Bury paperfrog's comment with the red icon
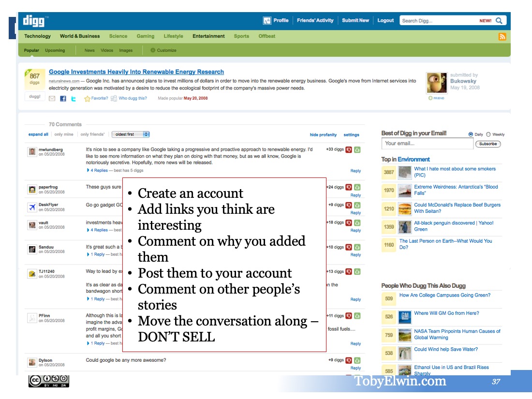Viewport: 532px width, 399px height. (348, 187)
